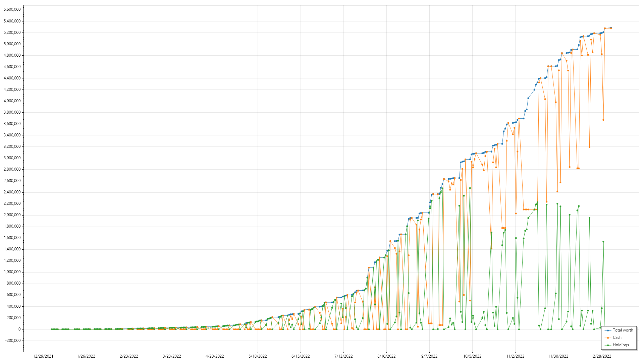Click the blue Total worth legend marker
Screen dimensions: 644x362
[608, 330]
